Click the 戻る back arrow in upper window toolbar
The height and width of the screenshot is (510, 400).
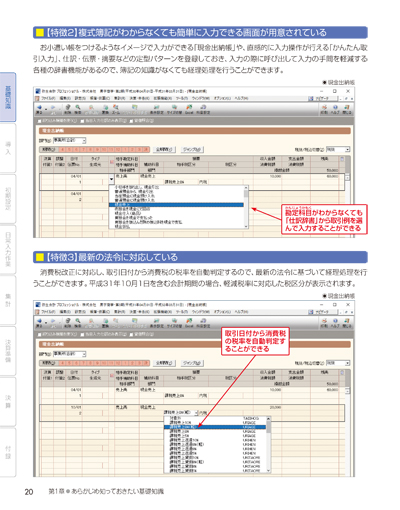click(x=40, y=109)
